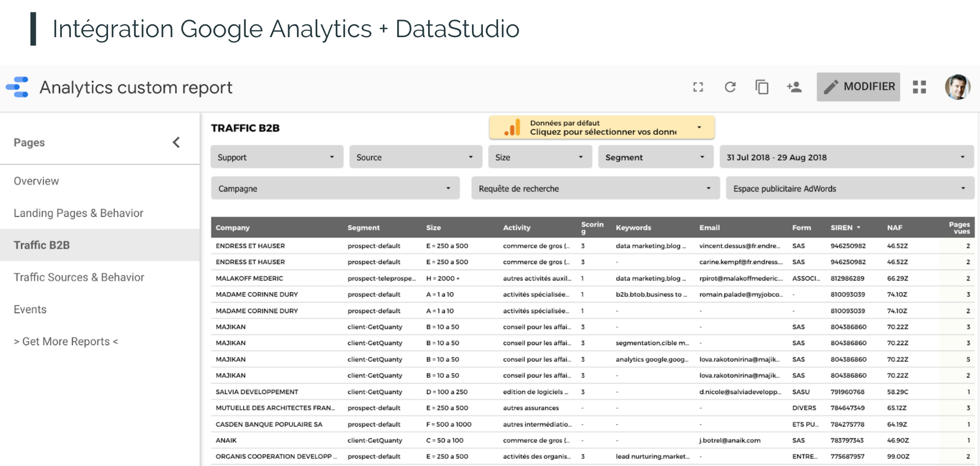Click email d.nicole@salviadevelopp... cell
The width and height of the screenshot is (980, 466).
pyautogui.click(x=740, y=392)
